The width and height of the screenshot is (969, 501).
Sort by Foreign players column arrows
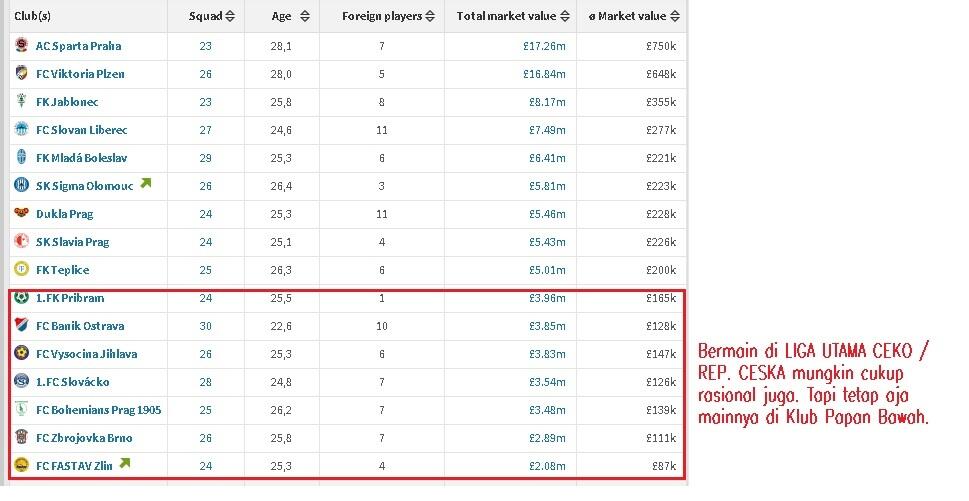430,17
